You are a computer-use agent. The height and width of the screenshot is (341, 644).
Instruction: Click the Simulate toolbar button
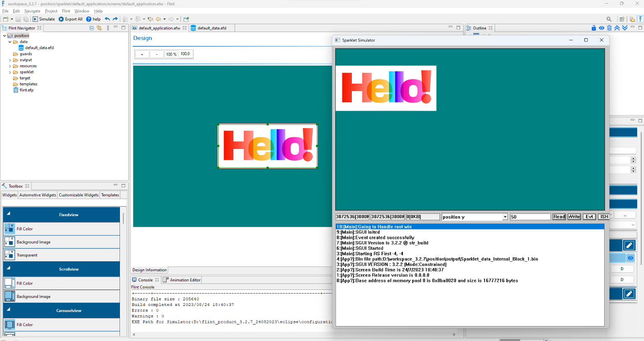(43, 19)
